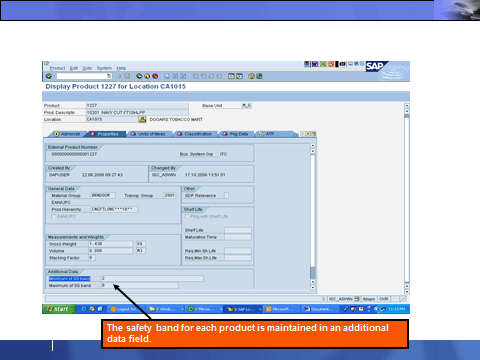Click the green Enter checkmark icon
Screen dimensions: 480x360
click(49, 76)
